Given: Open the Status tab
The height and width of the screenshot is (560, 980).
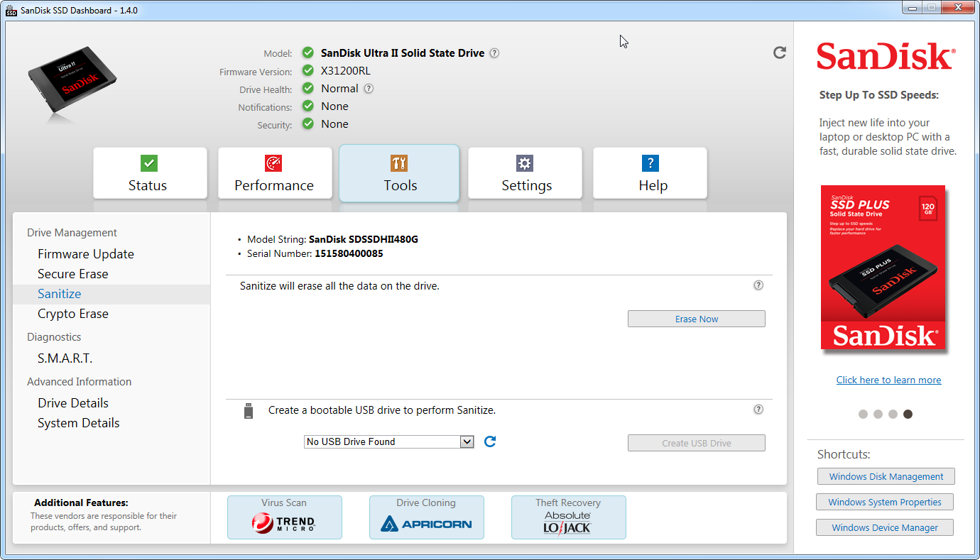Looking at the screenshot, I should pyautogui.click(x=150, y=173).
